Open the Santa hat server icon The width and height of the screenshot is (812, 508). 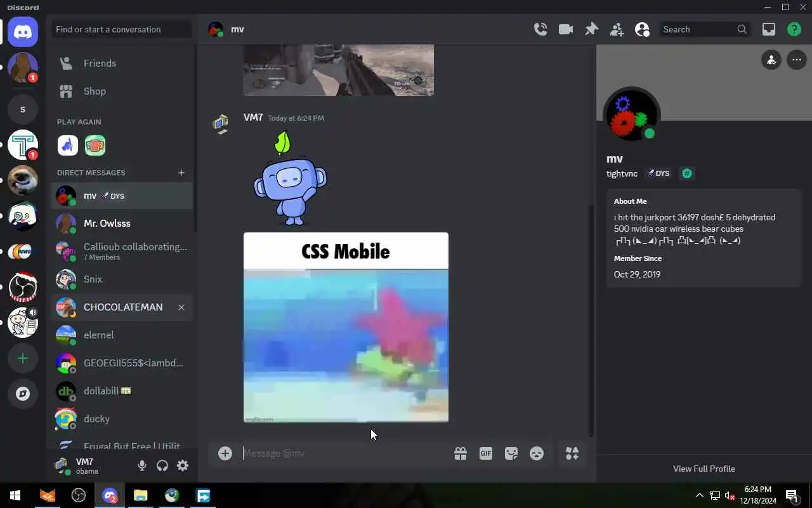click(x=23, y=287)
